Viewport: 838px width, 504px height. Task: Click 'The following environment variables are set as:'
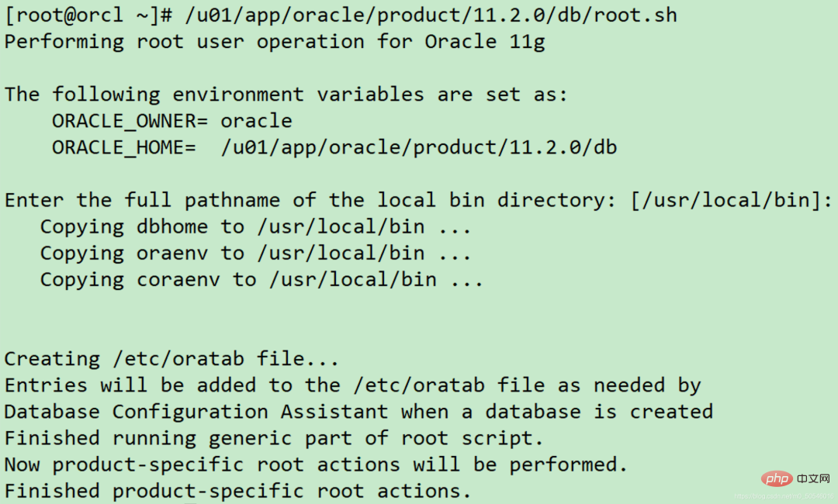coord(286,95)
